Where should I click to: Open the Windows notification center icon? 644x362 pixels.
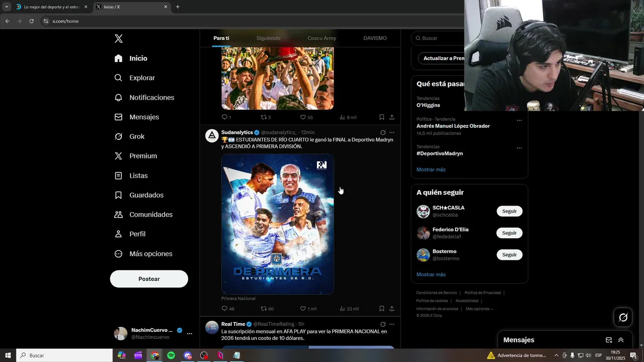633,355
